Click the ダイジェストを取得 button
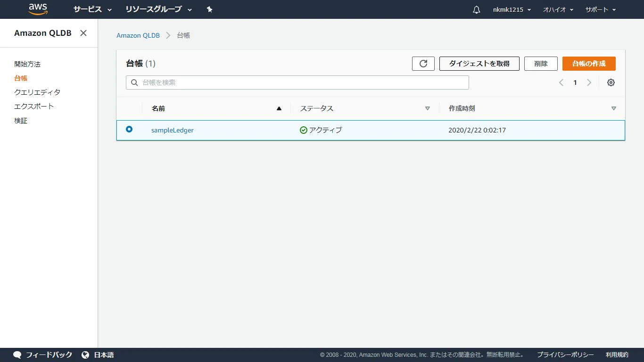The height and width of the screenshot is (362, 644). pyautogui.click(x=479, y=64)
